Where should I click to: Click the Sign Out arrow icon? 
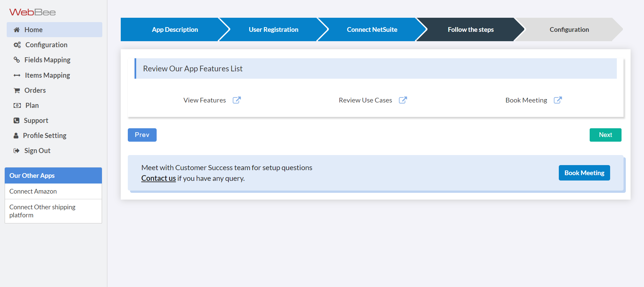coord(16,151)
